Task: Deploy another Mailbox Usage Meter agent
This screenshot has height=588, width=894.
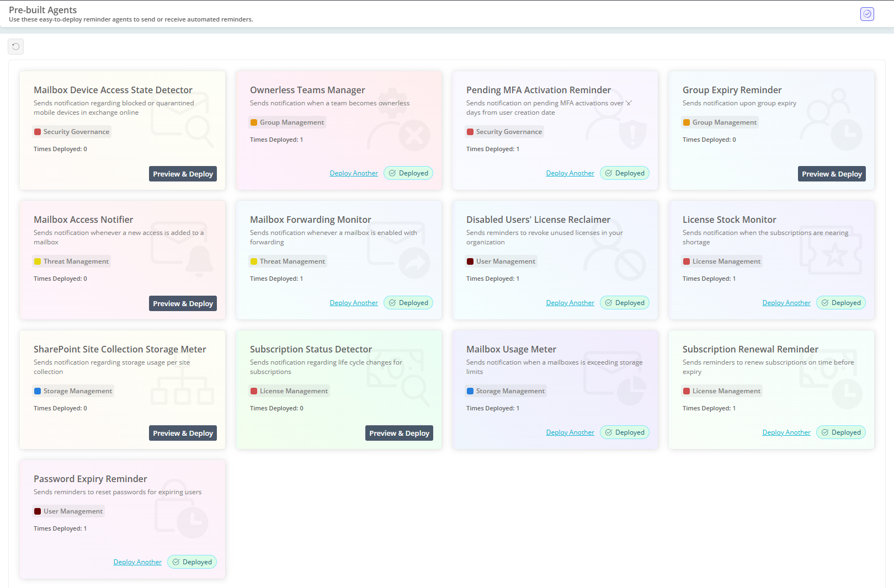Action: [570, 432]
